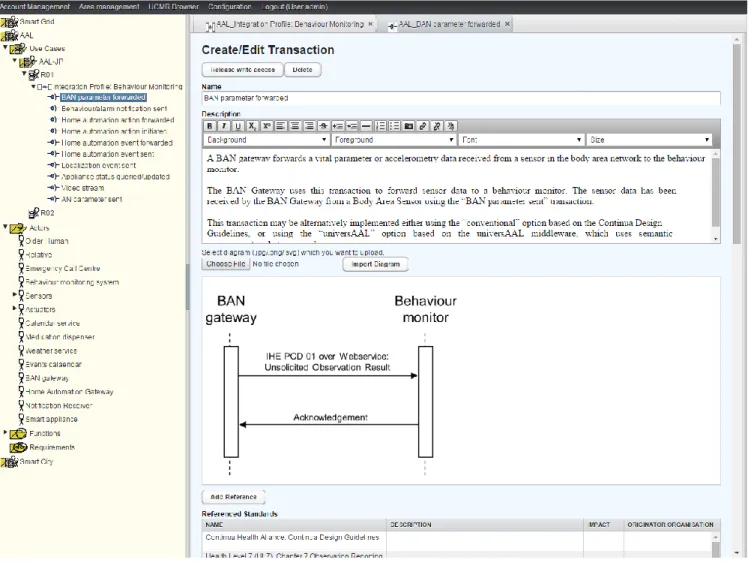
Task: Apply strikethrough formatting
Action: pos(323,126)
